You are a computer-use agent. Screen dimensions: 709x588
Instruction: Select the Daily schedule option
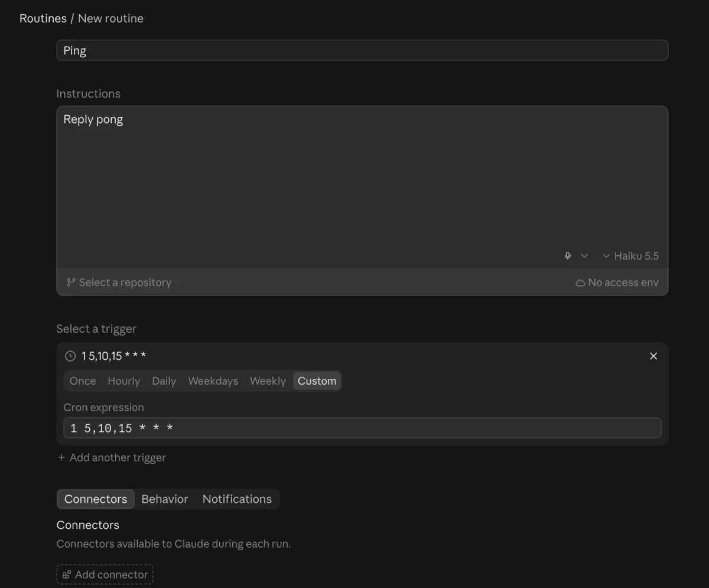(x=164, y=381)
